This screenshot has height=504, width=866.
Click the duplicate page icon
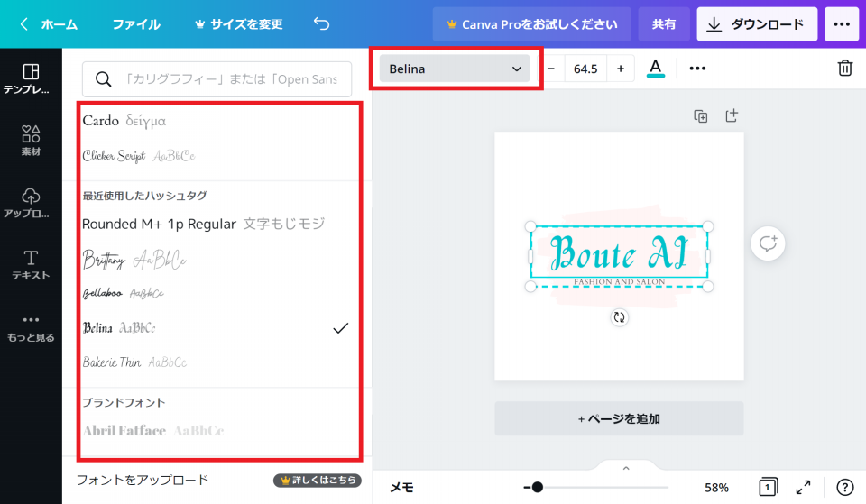[x=700, y=115]
